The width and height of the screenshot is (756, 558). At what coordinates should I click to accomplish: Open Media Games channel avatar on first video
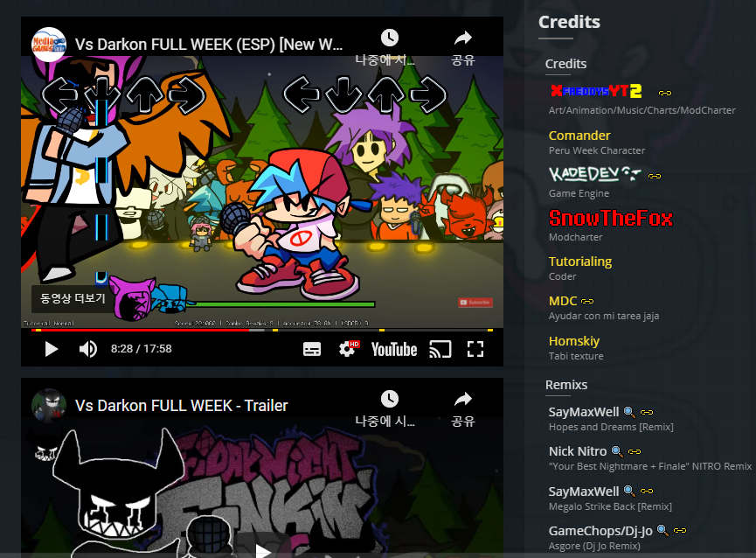pyautogui.click(x=49, y=45)
